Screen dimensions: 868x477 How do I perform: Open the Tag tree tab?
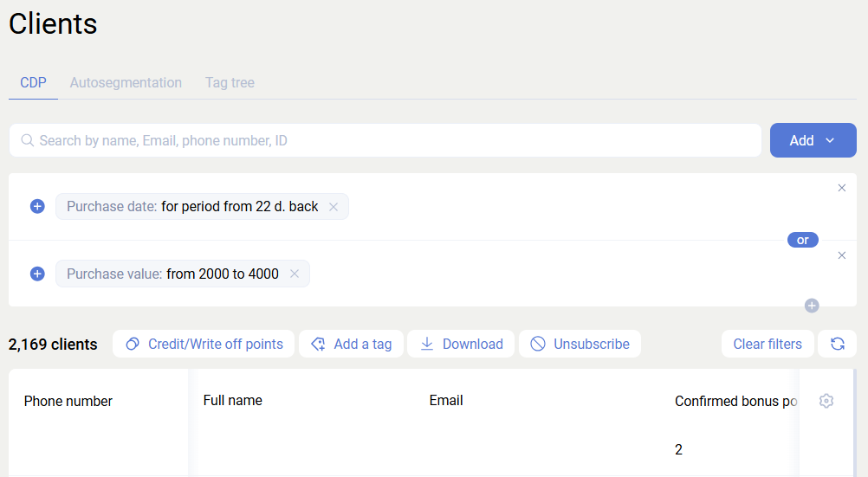point(230,83)
